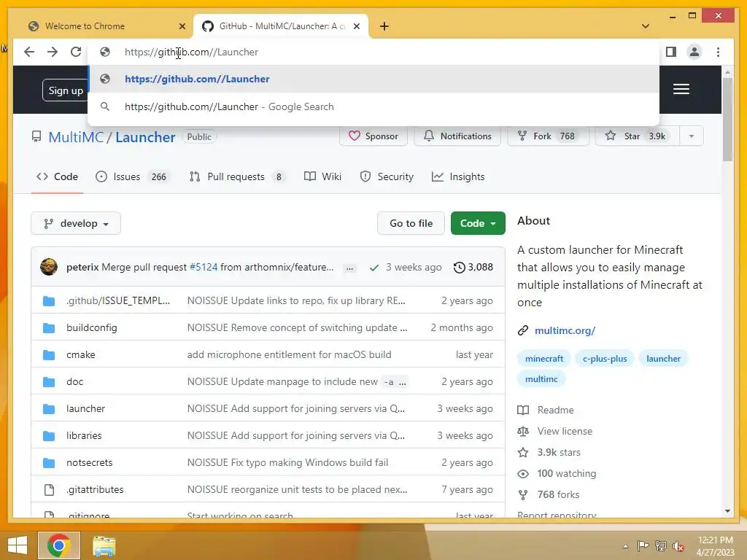Select the launcher topic tag
This screenshot has width=747, height=560.
click(663, 359)
